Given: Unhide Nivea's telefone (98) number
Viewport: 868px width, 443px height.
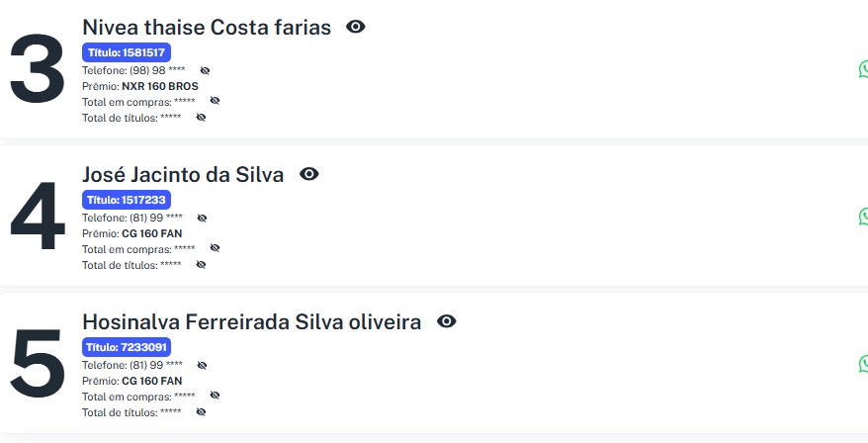Looking at the screenshot, I should tap(205, 70).
